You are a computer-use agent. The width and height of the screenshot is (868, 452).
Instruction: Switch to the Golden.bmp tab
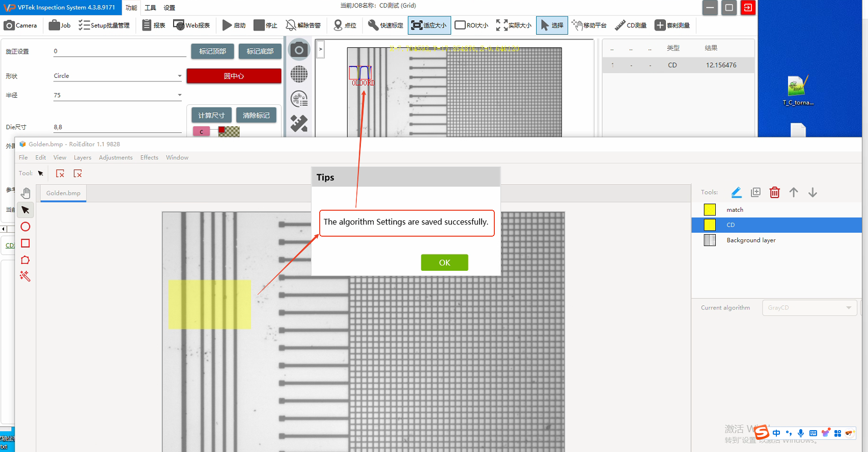63,193
